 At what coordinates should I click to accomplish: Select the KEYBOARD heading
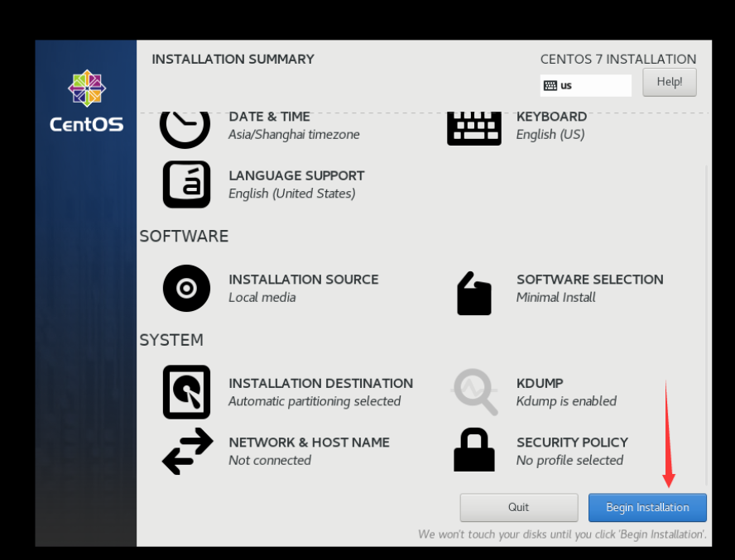(552, 117)
